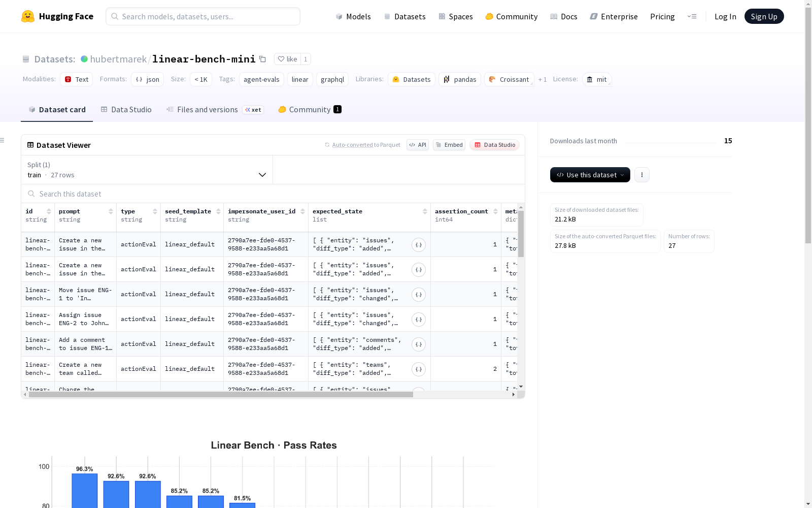This screenshot has width=812, height=508.
Task: Click the Croissant library tag
Action: 509,79
